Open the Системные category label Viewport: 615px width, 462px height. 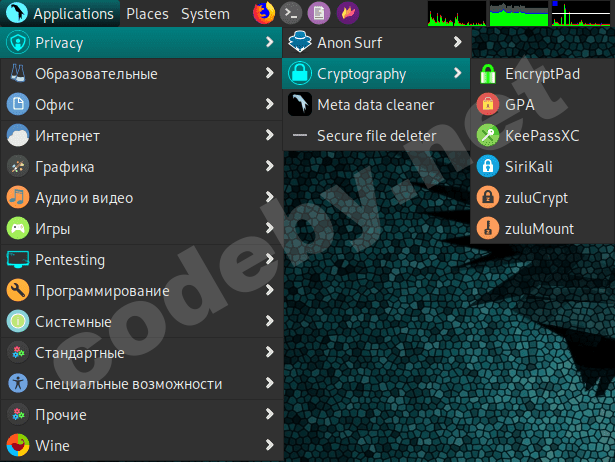(73, 322)
